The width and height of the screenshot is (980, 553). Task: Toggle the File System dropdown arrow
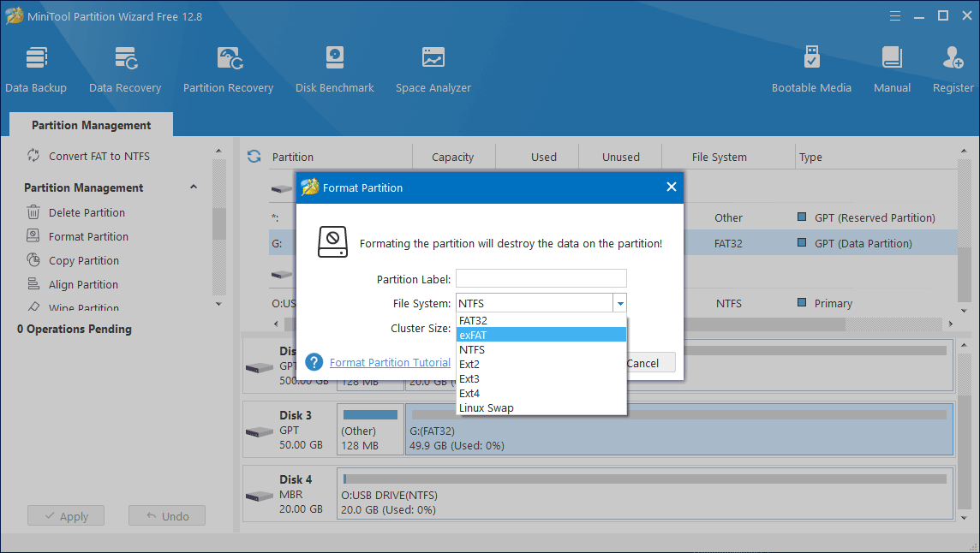[619, 303]
